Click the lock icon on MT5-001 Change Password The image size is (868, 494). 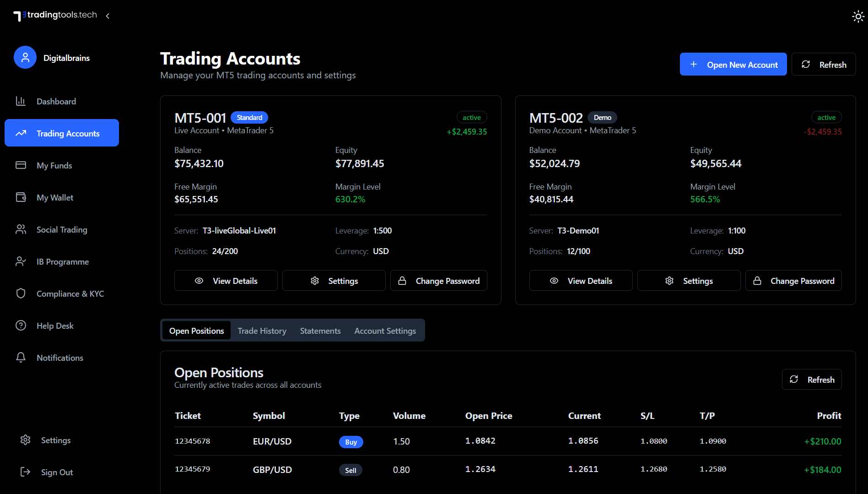coord(403,280)
